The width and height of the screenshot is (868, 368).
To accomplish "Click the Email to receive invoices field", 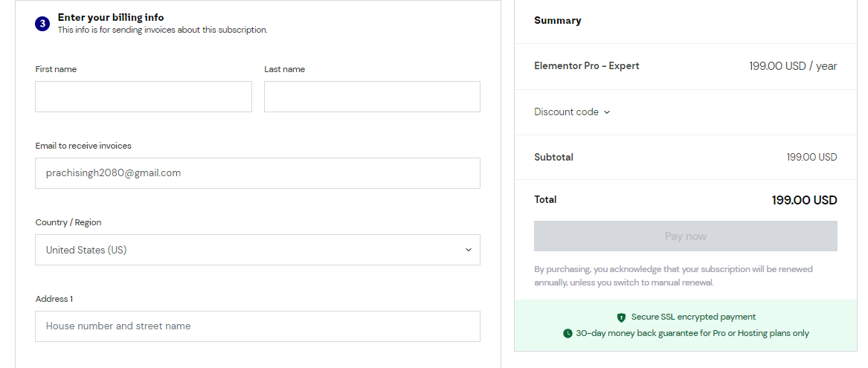I will pyautogui.click(x=258, y=173).
